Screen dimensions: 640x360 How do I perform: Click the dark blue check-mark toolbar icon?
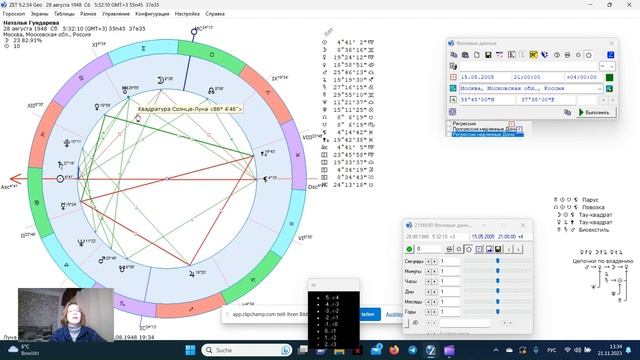pos(545,55)
